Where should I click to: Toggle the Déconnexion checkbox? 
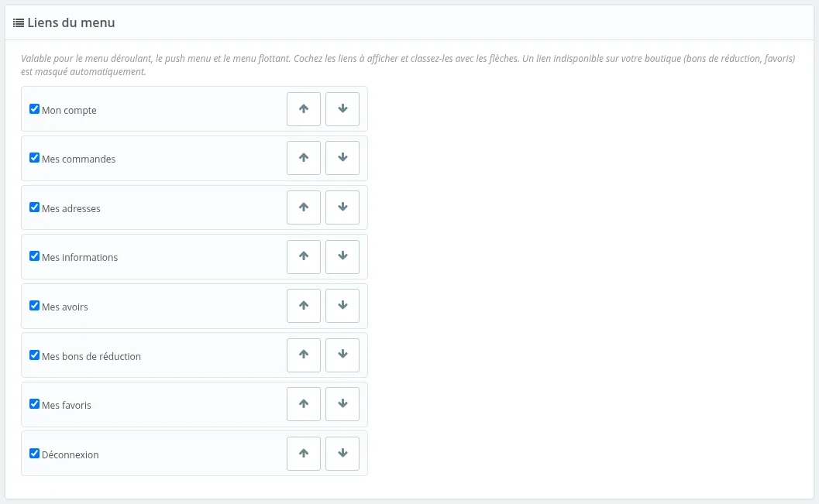pos(34,454)
